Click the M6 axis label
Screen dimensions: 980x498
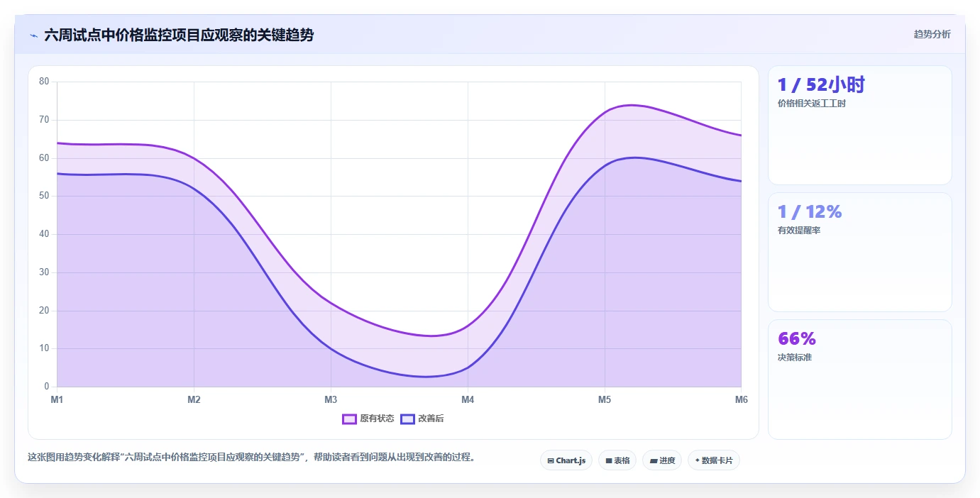741,399
